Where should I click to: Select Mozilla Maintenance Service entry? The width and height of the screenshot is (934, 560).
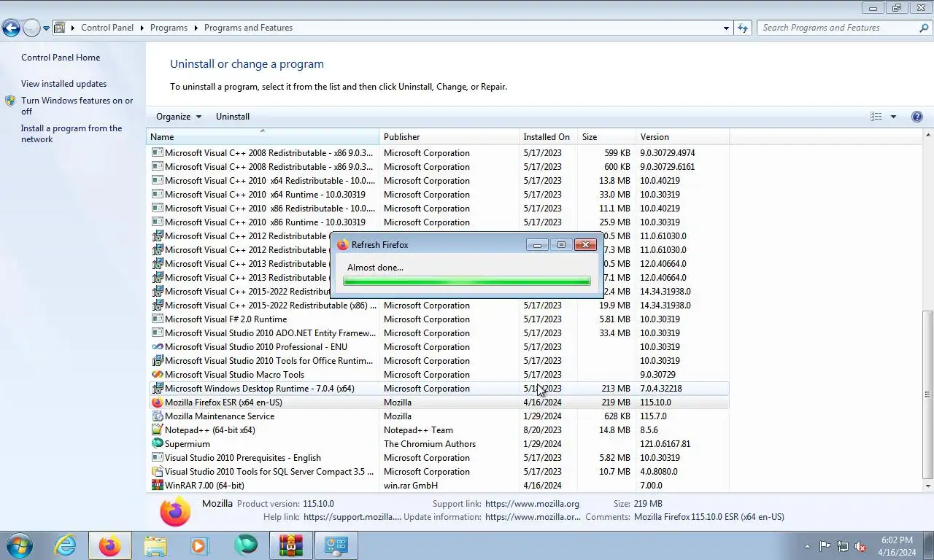(439, 416)
